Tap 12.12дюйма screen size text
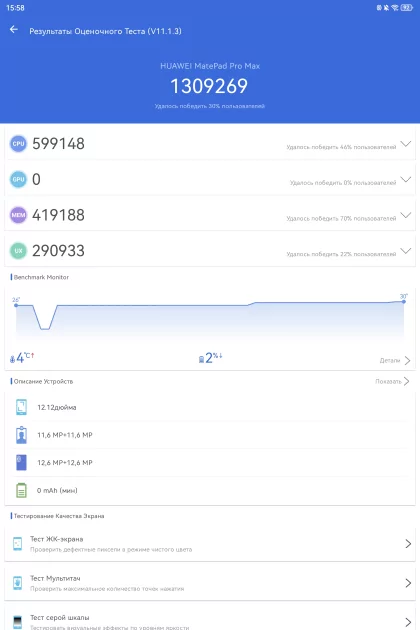This screenshot has height=630, width=420. 57,407
